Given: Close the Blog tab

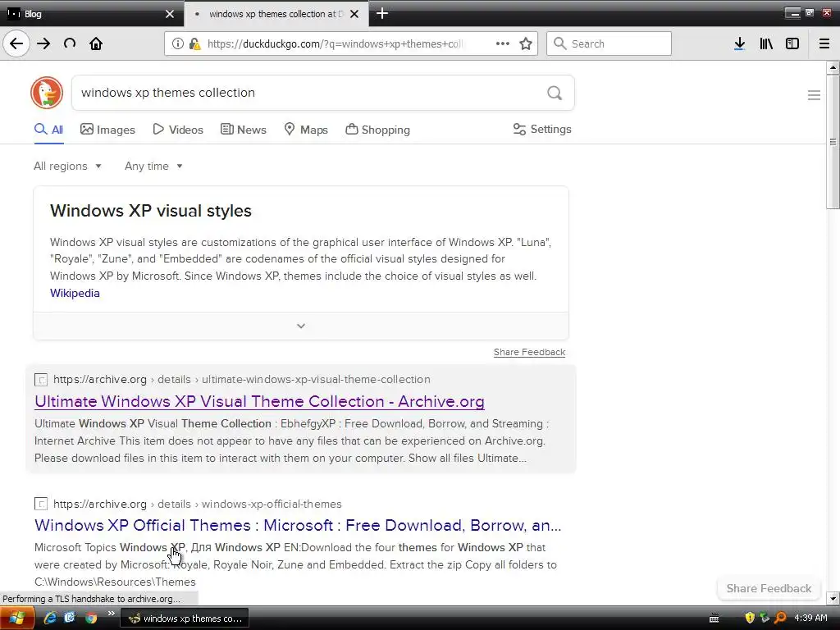Looking at the screenshot, I should point(170,14).
